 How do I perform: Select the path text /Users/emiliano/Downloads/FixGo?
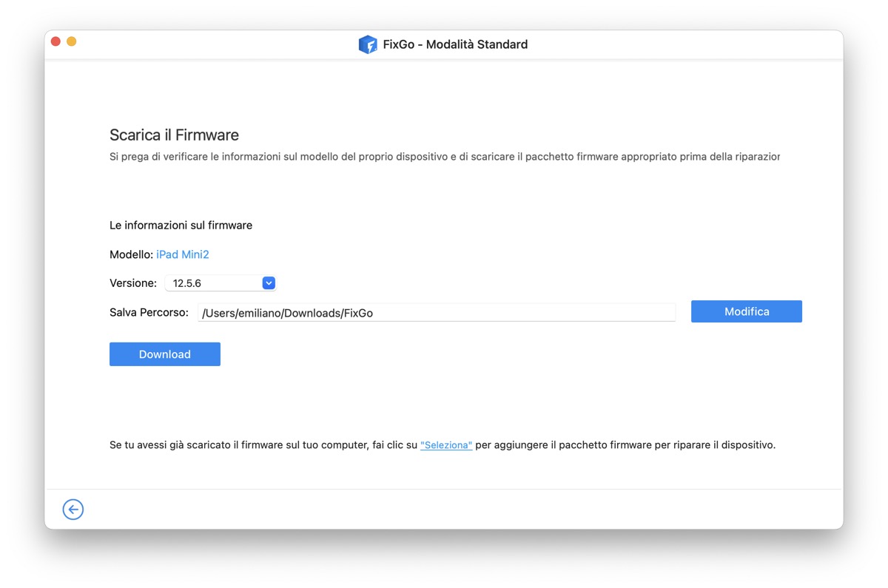287,313
